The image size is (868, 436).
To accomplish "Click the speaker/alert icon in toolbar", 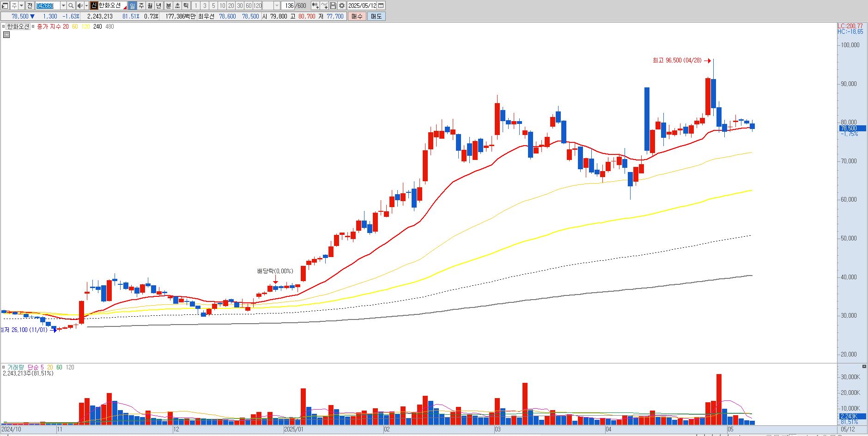I will [x=80, y=6].
